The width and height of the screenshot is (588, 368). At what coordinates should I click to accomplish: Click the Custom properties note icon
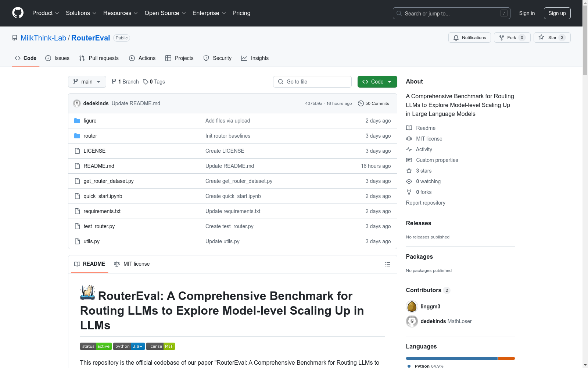[x=409, y=160]
